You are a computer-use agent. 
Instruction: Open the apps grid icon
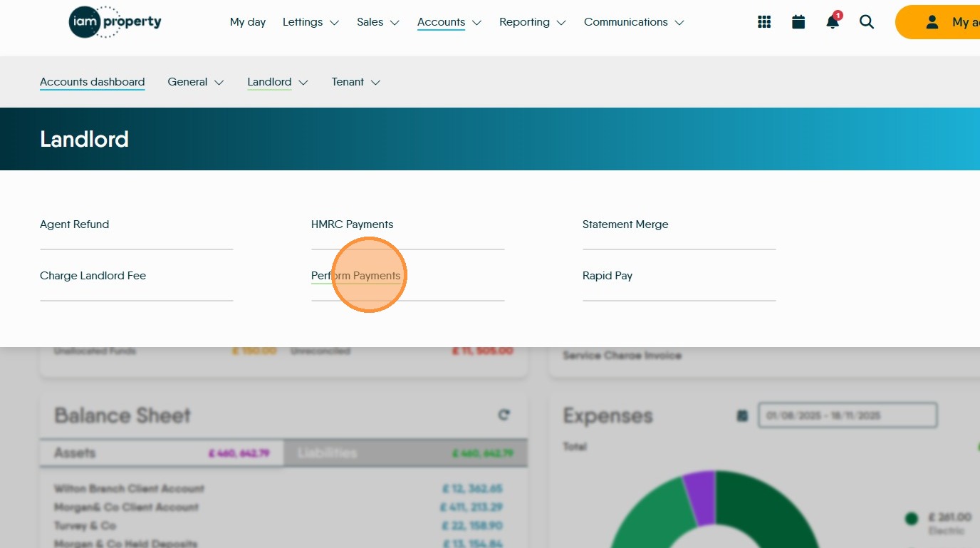point(764,22)
